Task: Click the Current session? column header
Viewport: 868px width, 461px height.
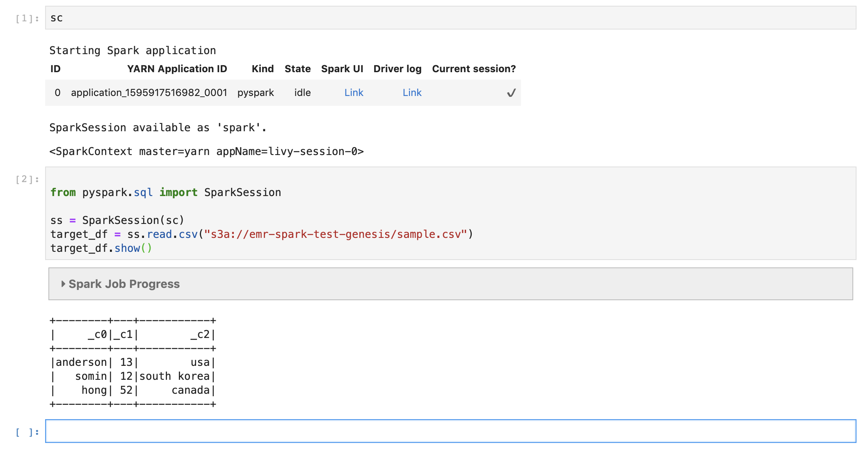Action: 474,69
